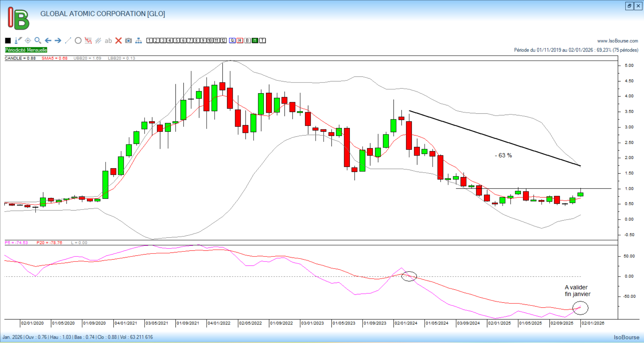Toggle period box number 6

click(183, 41)
